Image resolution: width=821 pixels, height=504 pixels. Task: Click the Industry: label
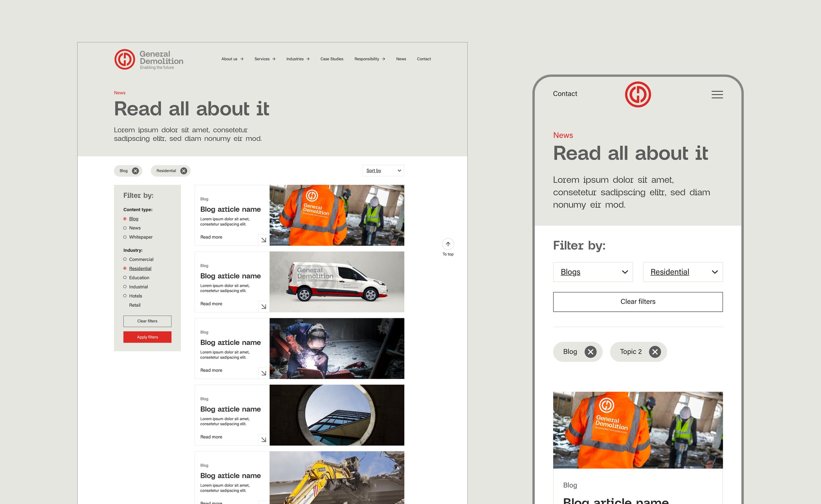tap(133, 250)
